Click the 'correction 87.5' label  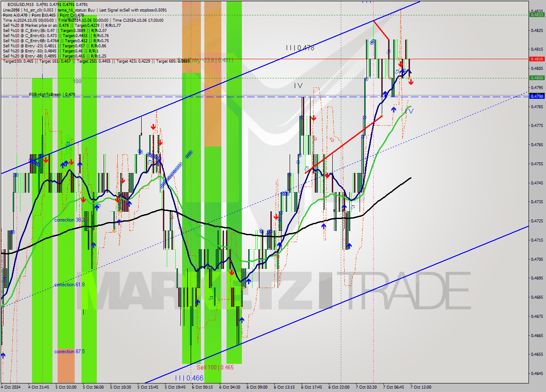(x=69, y=352)
